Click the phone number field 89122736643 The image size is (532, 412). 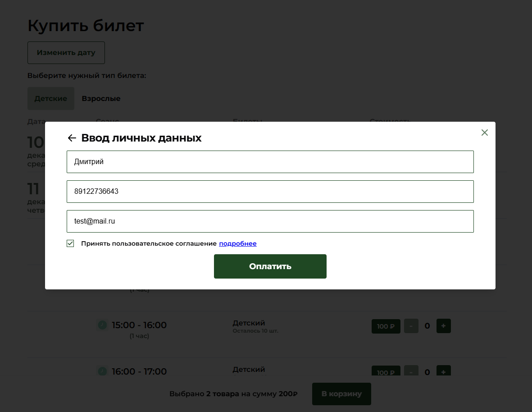[x=270, y=192]
